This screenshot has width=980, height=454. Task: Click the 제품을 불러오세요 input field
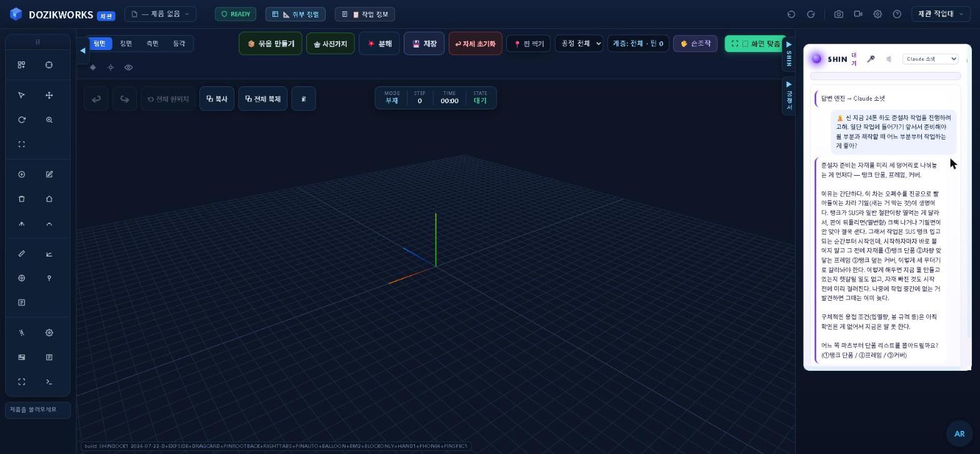click(37, 410)
